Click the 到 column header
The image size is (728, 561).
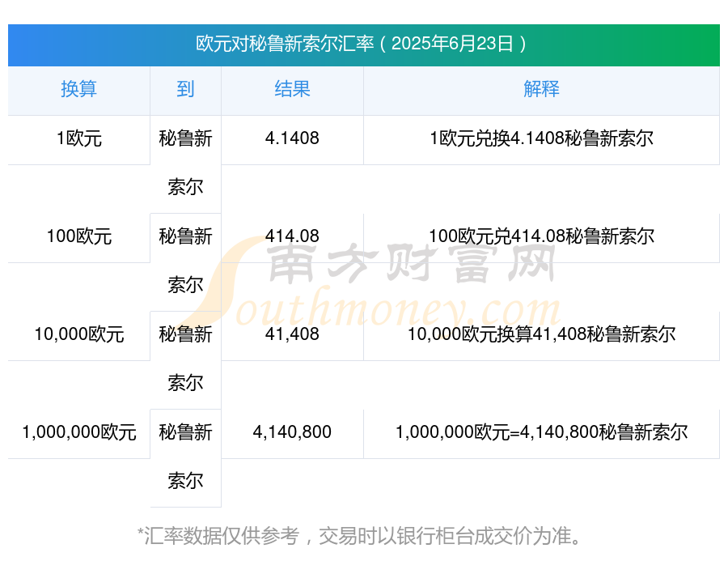(185, 89)
